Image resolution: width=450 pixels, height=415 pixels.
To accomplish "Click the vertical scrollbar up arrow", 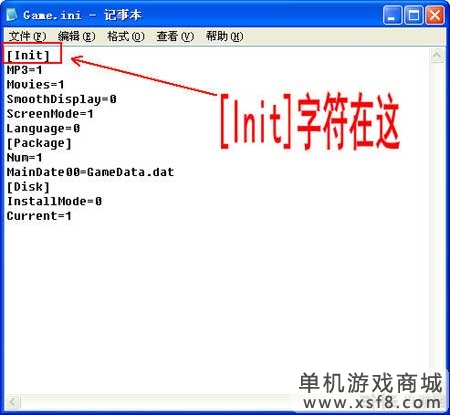I will coord(437,55).
